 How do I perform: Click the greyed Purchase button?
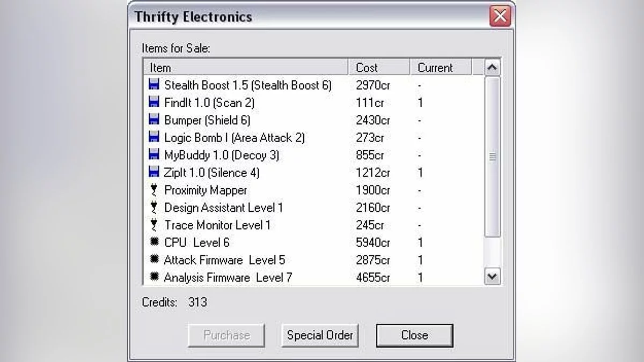(226, 335)
